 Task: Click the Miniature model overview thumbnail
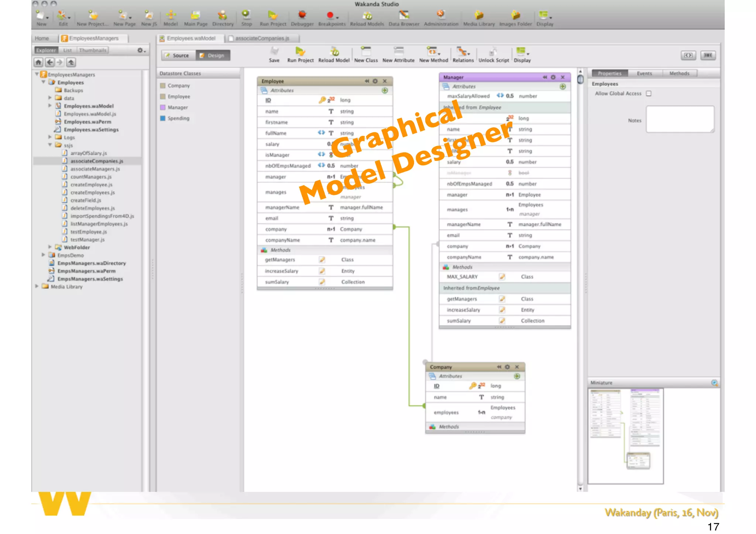click(625, 436)
